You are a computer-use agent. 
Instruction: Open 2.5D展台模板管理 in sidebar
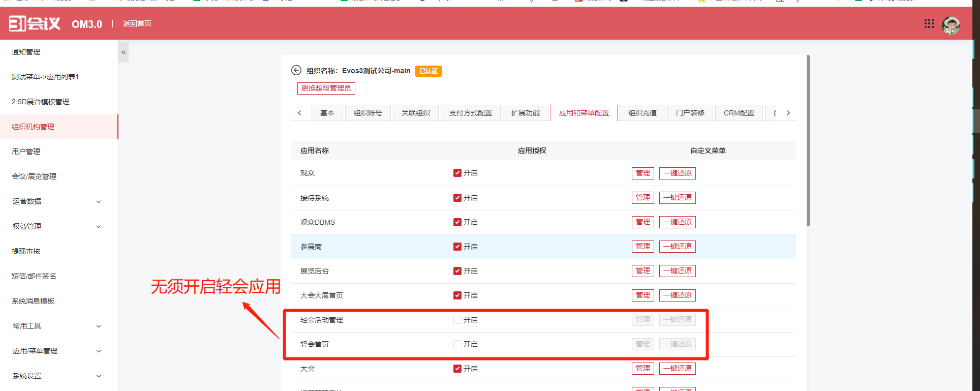click(x=59, y=102)
